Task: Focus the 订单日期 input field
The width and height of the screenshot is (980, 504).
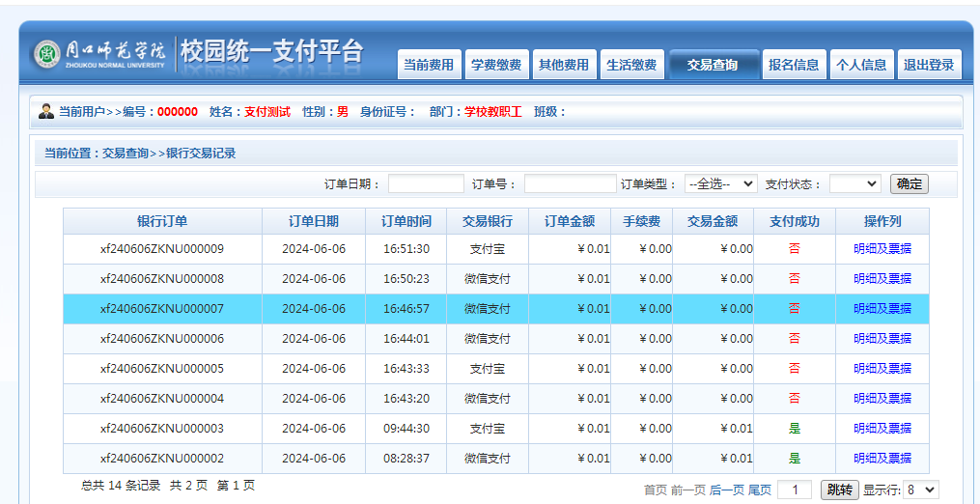Action: click(426, 183)
